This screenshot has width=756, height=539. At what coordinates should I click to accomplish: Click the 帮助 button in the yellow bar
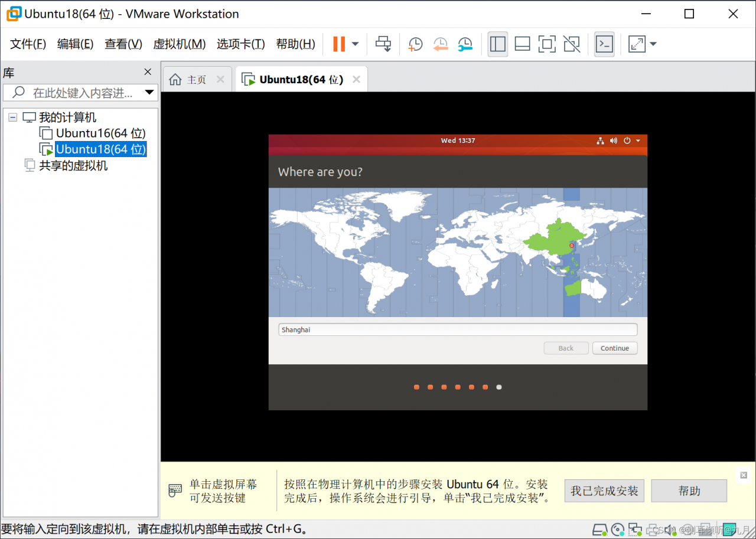689,491
